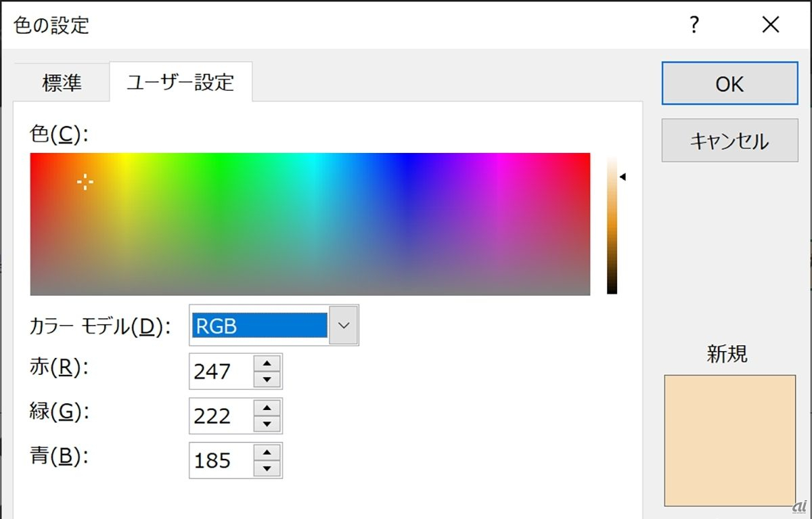Viewport: 812px width, 519px height.
Task: Click the 新規 color preview swatch
Action: click(x=729, y=440)
